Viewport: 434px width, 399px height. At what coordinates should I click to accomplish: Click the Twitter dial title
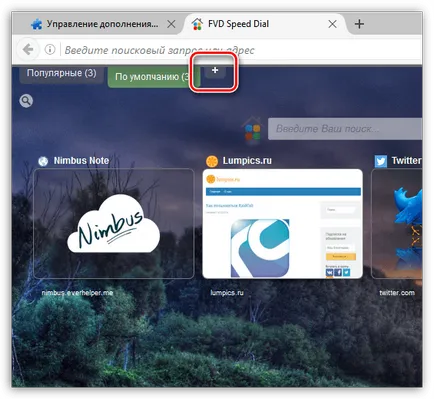[407, 161]
